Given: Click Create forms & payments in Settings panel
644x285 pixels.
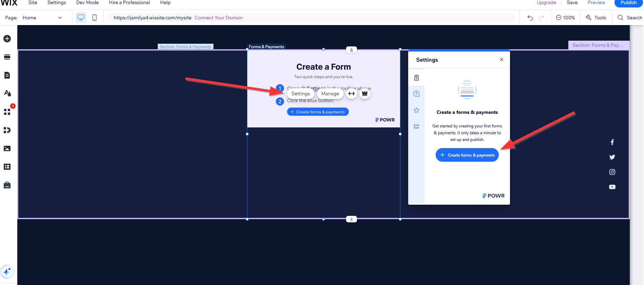Looking at the screenshot, I should click(467, 155).
